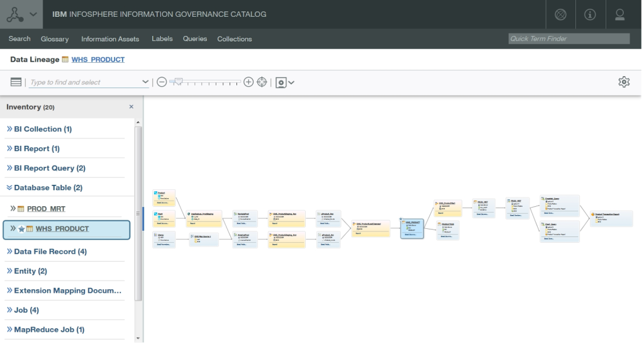644x344 pixels.
Task: Click the zoom out minus icon
Action: click(x=162, y=82)
